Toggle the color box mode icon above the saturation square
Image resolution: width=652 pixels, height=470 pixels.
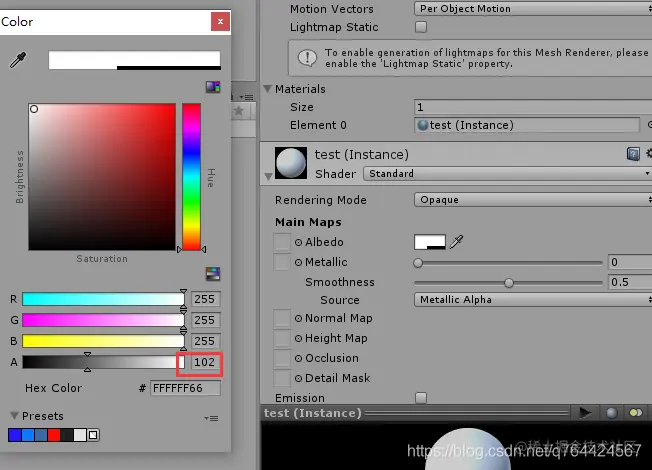point(213,87)
